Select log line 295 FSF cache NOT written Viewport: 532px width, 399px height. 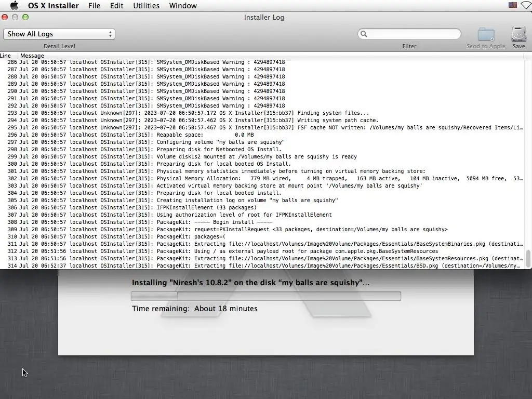tap(263, 128)
